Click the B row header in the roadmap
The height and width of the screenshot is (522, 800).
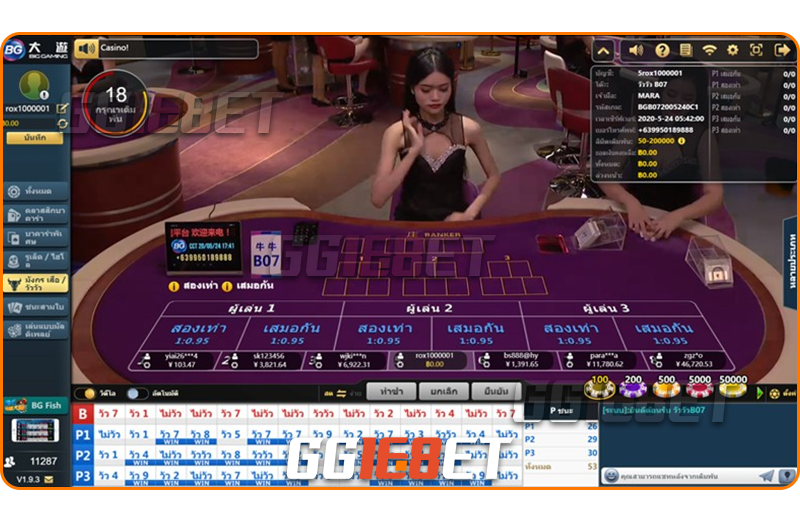tap(83, 414)
